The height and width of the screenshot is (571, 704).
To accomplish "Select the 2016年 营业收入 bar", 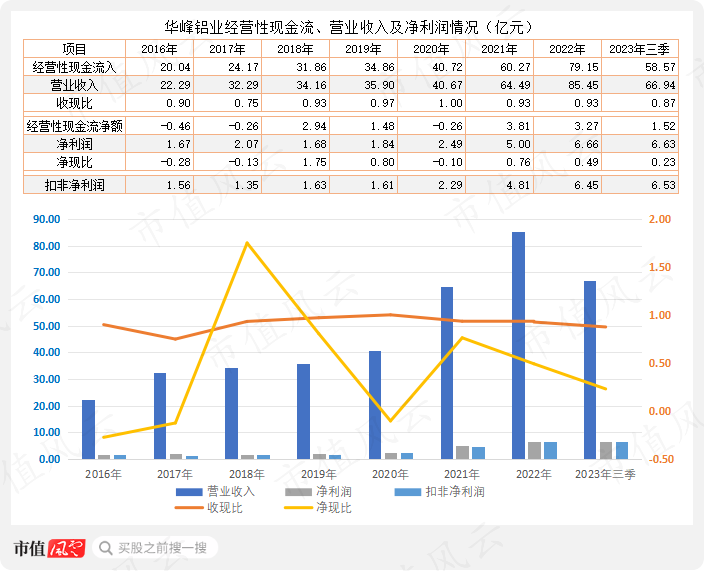I will click(x=88, y=429).
